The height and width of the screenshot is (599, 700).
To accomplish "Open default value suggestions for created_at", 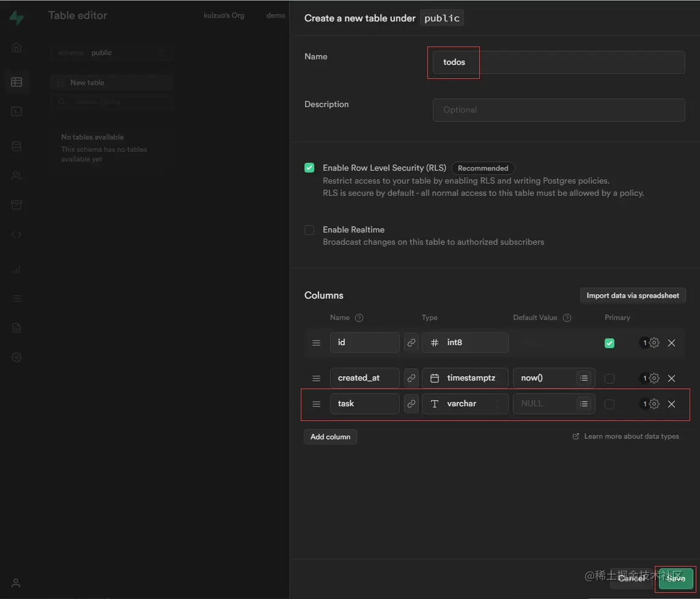I will point(583,378).
